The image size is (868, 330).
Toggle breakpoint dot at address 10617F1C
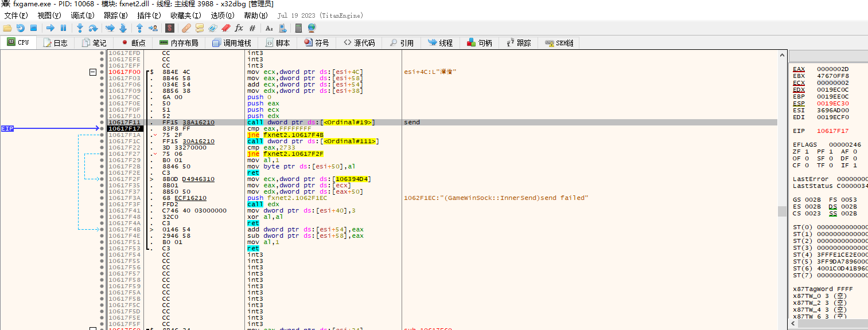(102, 141)
